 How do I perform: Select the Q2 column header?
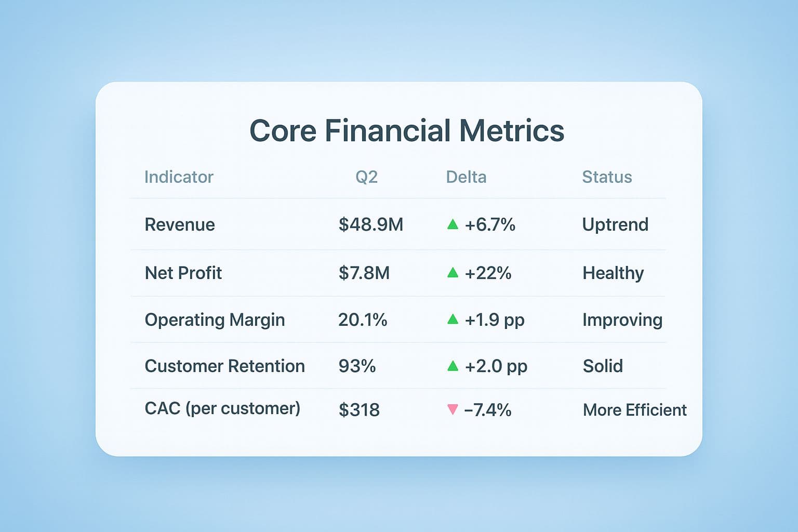(x=366, y=177)
